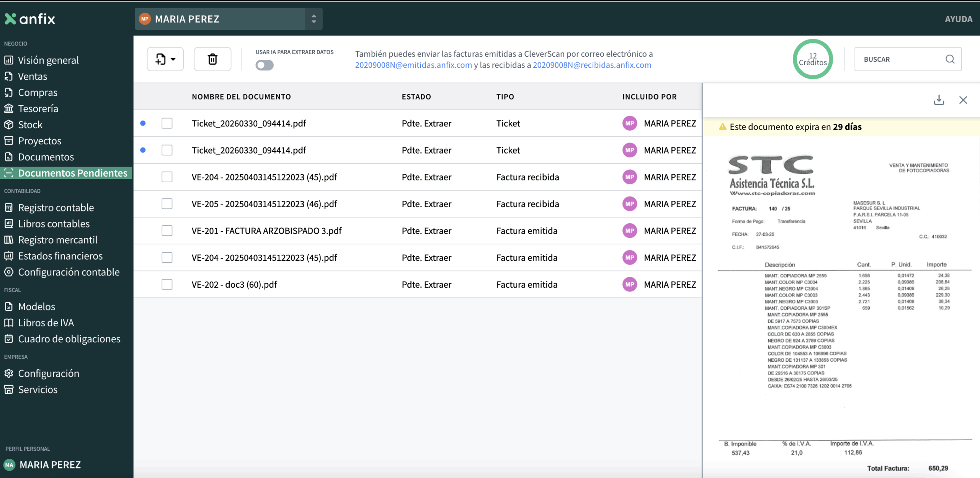Click the Tesorería bank icon
Viewport: 980px width, 478px height.
pos(9,108)
